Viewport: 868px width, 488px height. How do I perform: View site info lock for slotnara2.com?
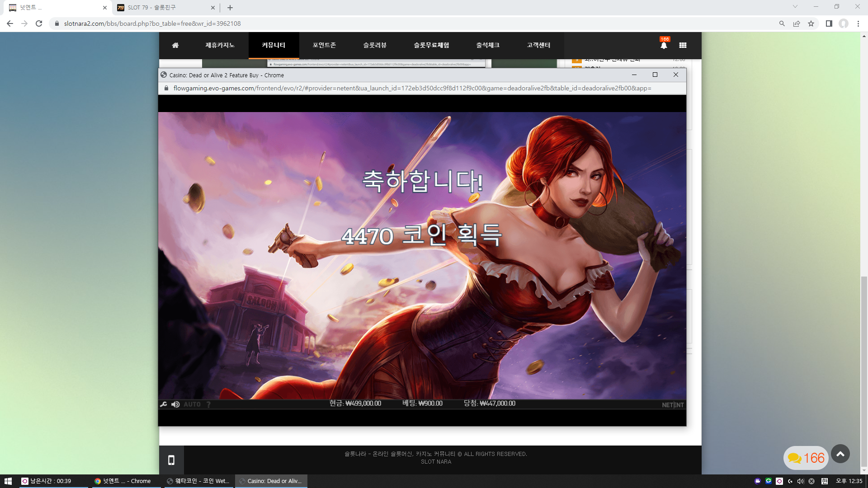pos(57,23)
